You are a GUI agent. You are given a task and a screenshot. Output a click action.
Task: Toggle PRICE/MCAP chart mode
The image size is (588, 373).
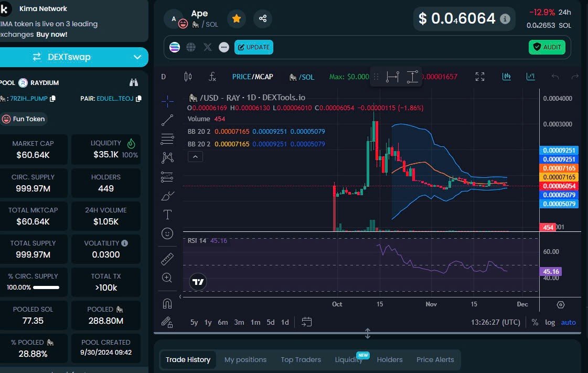(x=252, y=77)
